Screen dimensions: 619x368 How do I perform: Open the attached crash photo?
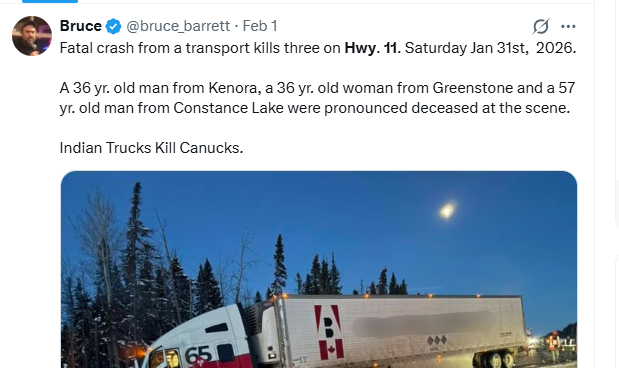tap(319, 269)
